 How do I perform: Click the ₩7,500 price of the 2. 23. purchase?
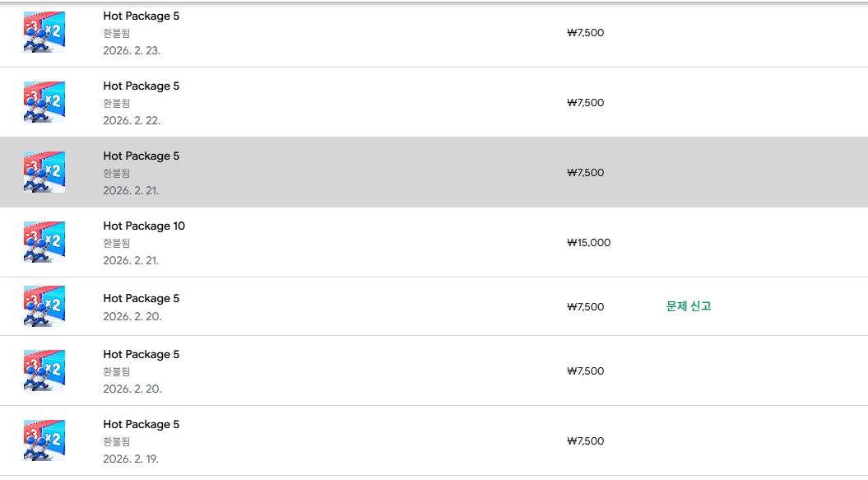click(585, 34)
